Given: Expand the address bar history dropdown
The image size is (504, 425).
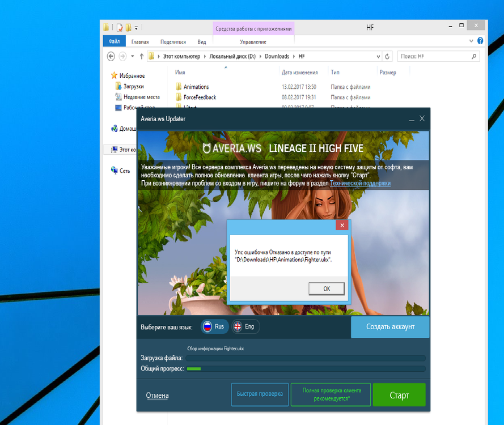Looking at the screenshot, I should coord(378,57).
